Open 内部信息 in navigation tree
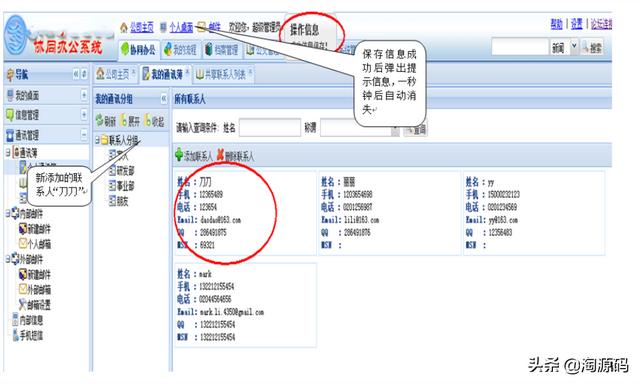 (x=31, y=320)
